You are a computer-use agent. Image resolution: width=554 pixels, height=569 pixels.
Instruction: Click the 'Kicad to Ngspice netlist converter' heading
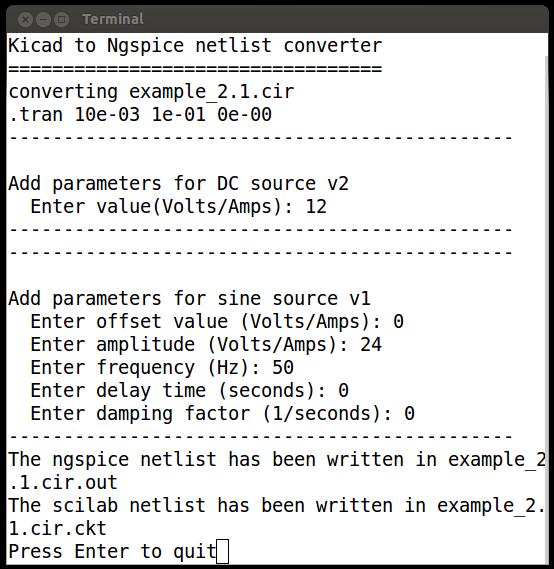pos(195,46)
